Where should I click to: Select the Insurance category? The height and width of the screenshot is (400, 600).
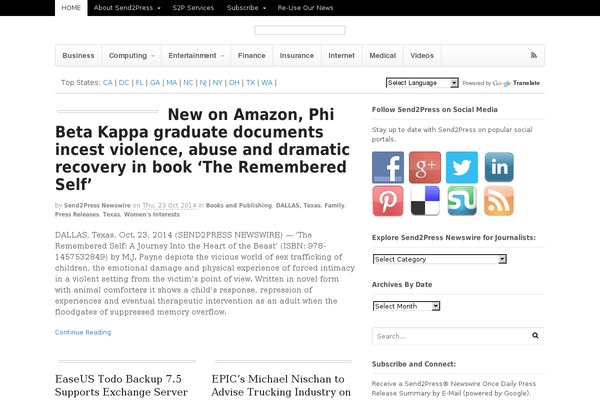pos(297,56)
